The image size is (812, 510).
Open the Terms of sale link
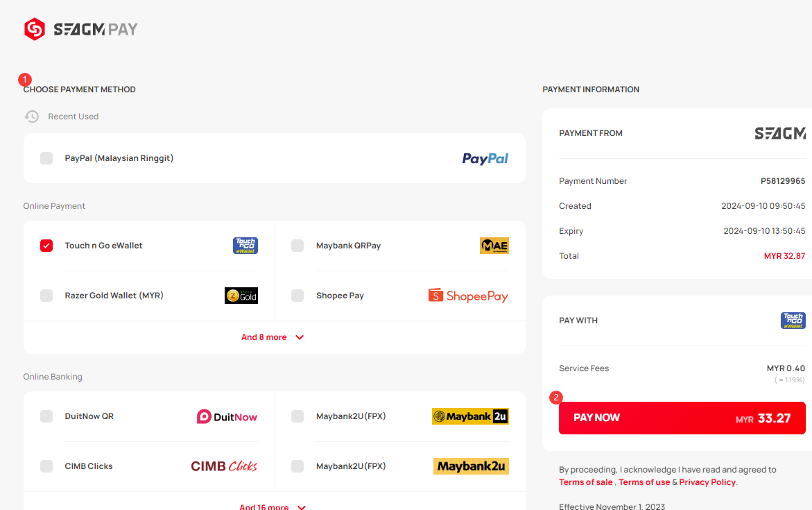coord(586,482)
